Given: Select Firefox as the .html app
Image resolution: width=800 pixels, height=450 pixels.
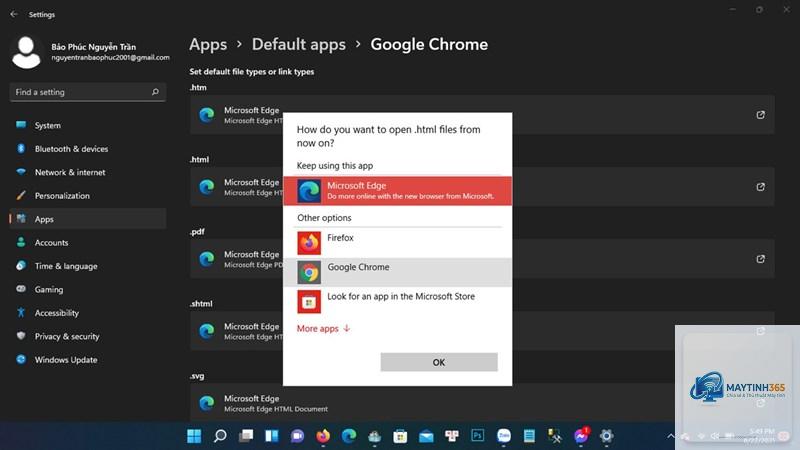Looking at the screenshot, I should coord(397,243).
